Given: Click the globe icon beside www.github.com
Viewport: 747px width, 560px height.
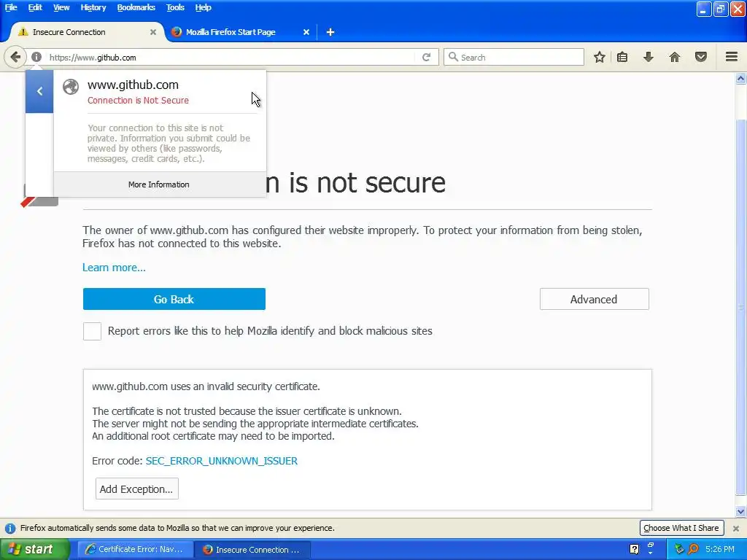Looking at the screenshot, I should click(71, 87).
